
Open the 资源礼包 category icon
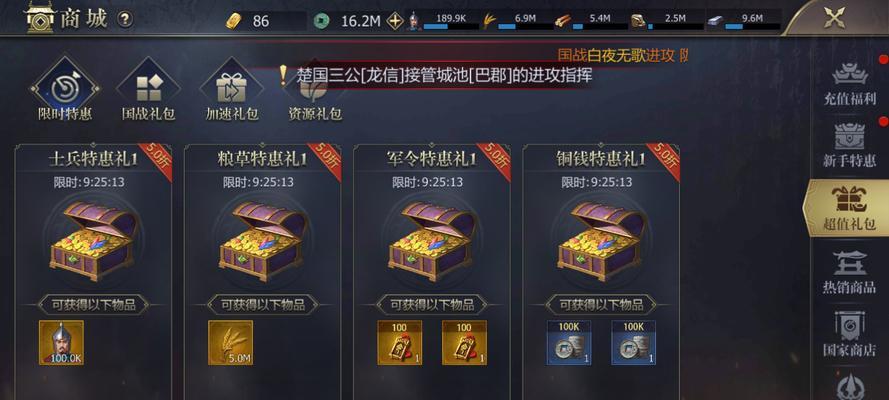click(x=315, y=96)
